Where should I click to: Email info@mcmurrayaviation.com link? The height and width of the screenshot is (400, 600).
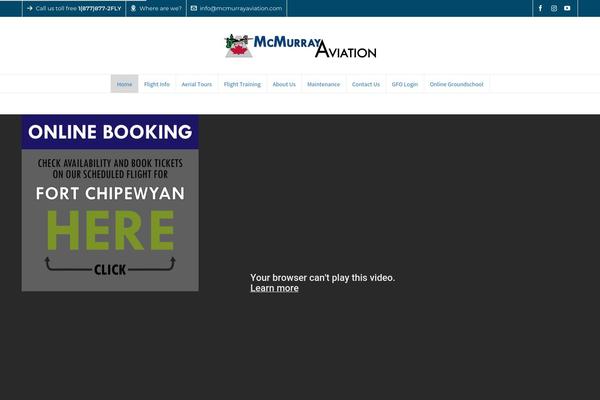click(x=241, y=8)
